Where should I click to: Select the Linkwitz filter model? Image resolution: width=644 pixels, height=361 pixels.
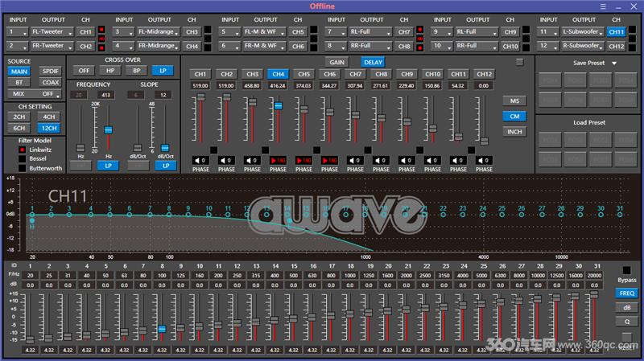coord(23,150)
